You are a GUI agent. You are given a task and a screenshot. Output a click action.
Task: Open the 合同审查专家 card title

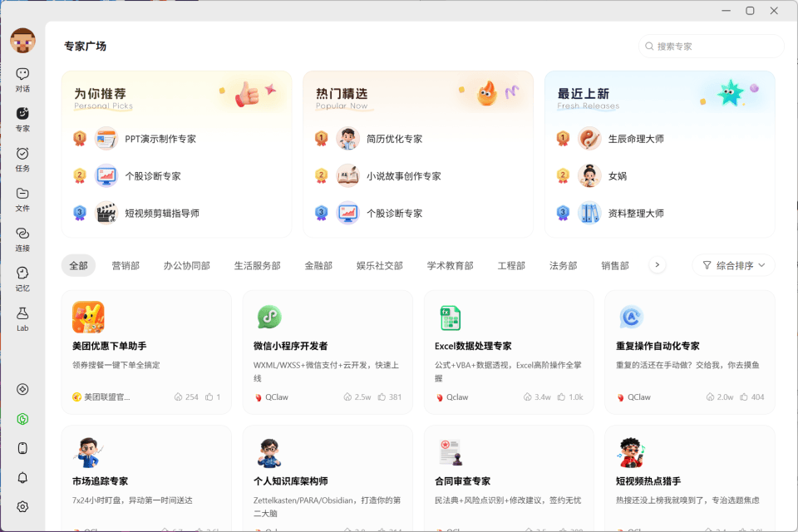(x=463, y=481)
